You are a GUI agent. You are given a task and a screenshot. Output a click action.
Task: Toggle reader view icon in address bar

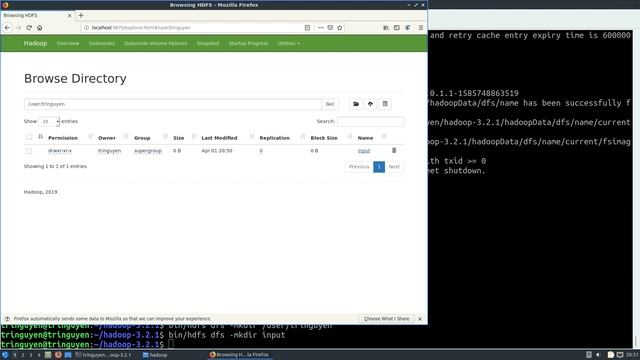[x=307, y=28]
